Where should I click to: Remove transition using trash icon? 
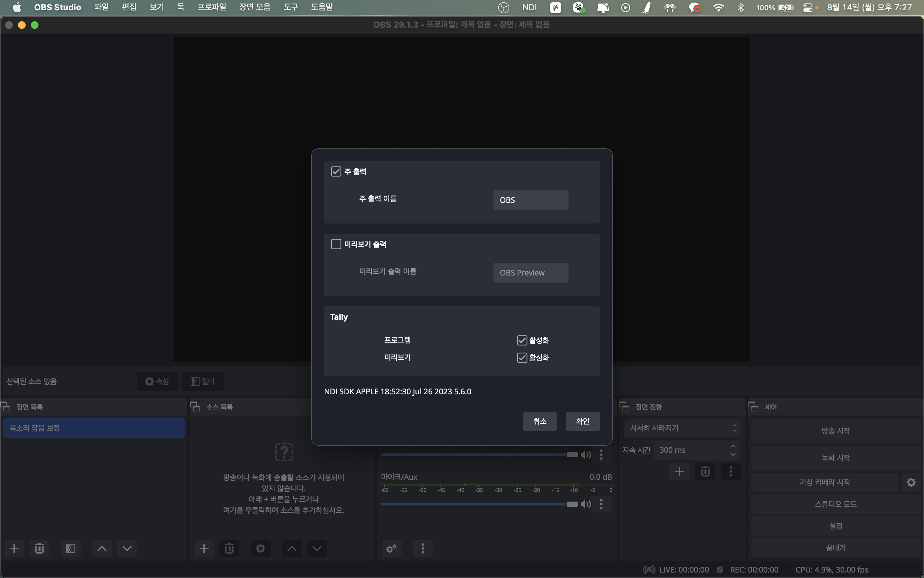click(x=705, y=471)
